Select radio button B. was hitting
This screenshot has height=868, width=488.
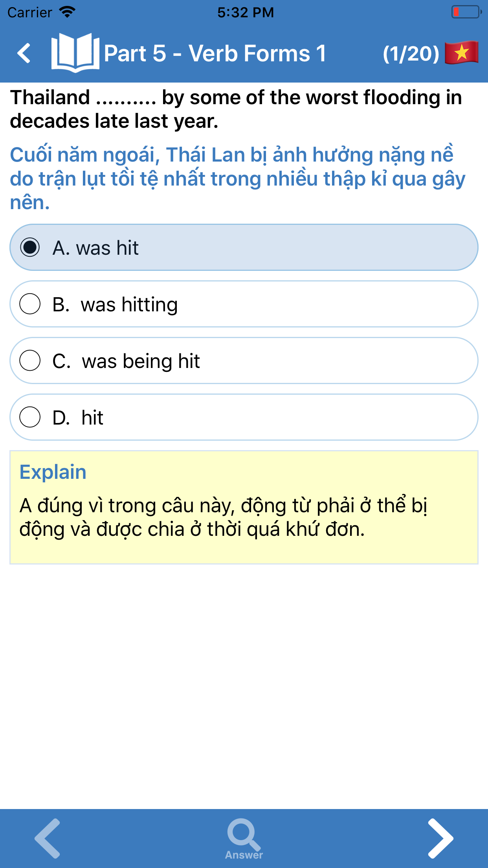point(30,304)
